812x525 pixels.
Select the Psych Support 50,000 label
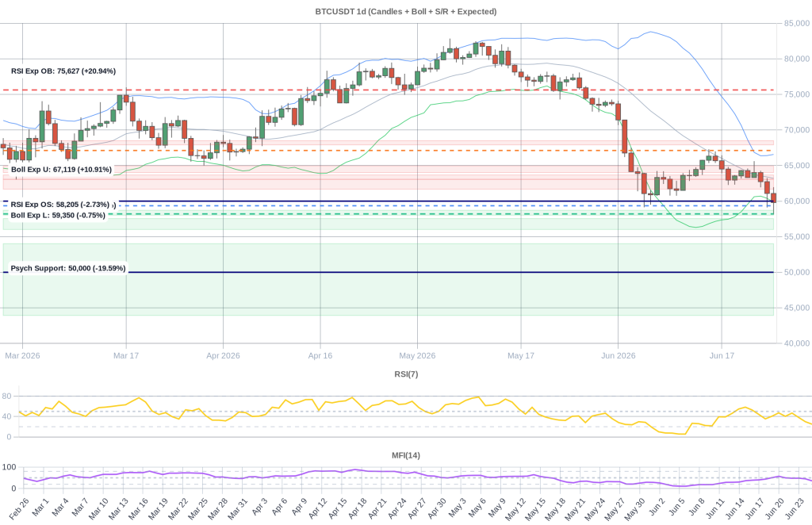(x=68, y=268)
